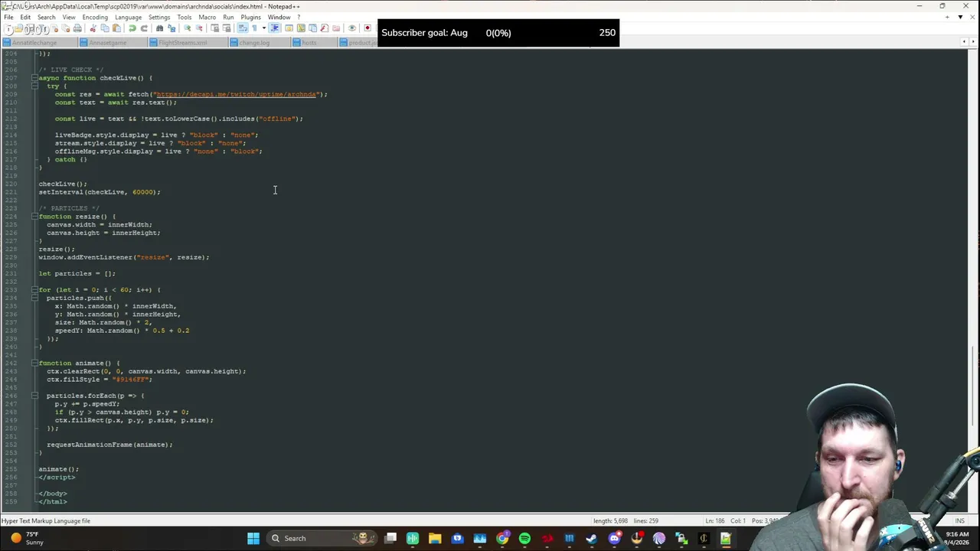Image resolution: width=980 pixels, height=551 pixels.
Task: Open the Encoding menu
Action: tap(95, 17)
